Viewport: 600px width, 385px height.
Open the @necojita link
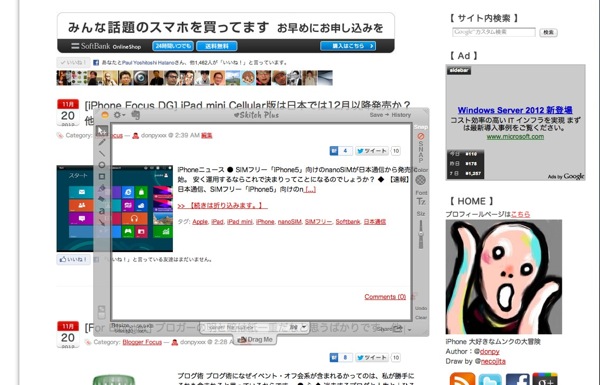[492, 361]
